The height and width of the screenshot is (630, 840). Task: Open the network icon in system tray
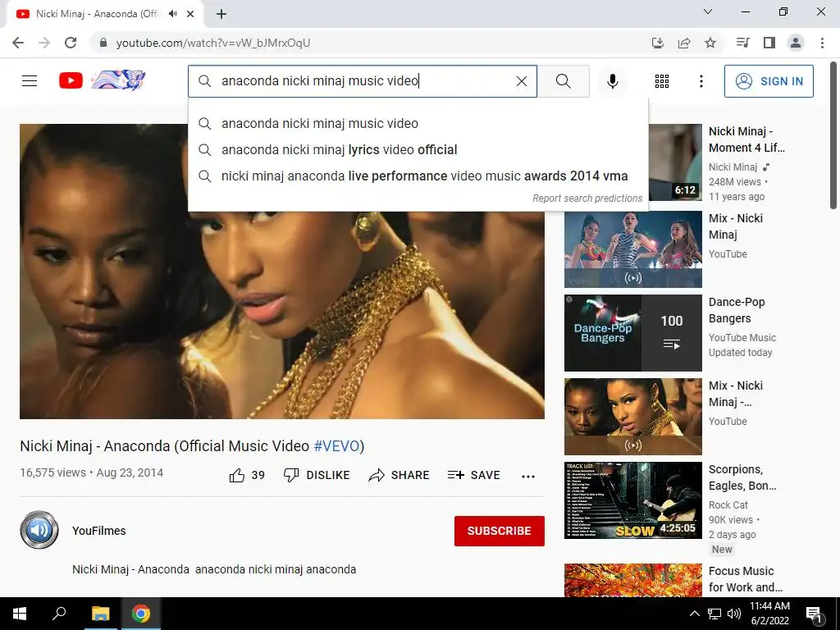pos(714,614)
